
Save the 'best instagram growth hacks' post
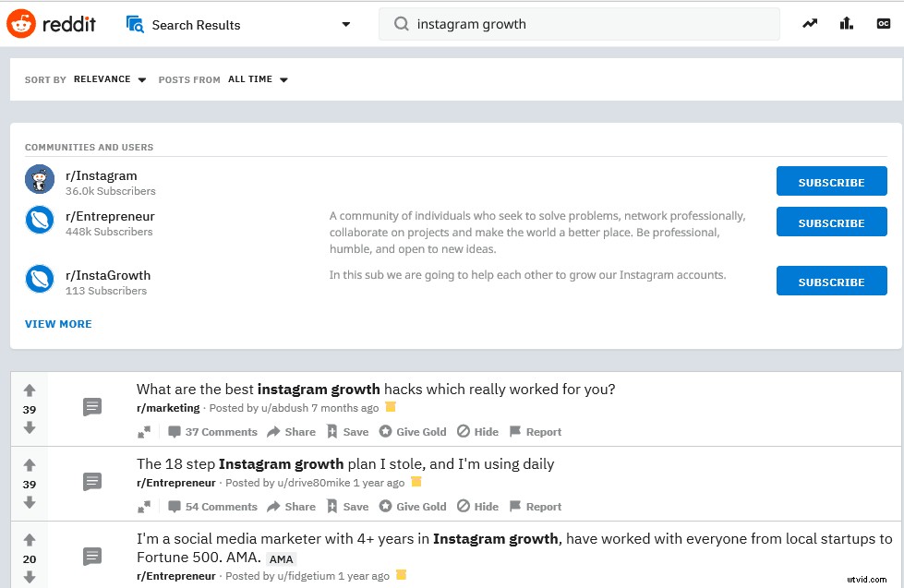[x=347, y=432]
